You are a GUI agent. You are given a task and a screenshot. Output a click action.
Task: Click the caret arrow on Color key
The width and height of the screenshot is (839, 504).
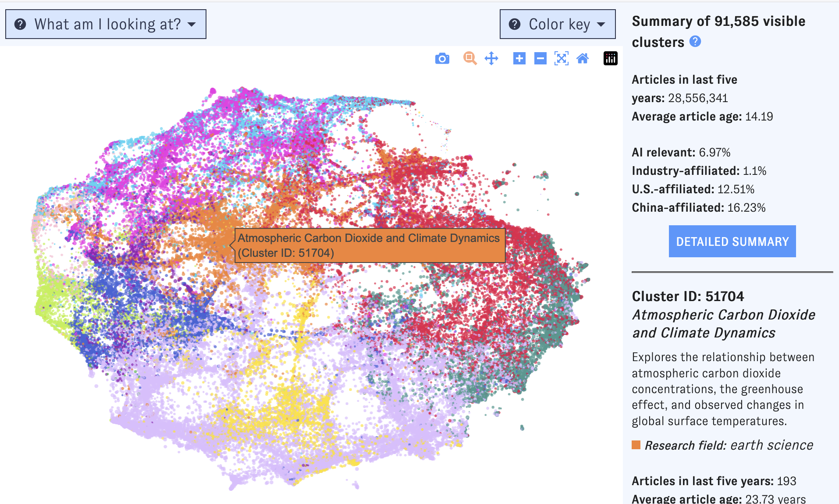(602, 25)
